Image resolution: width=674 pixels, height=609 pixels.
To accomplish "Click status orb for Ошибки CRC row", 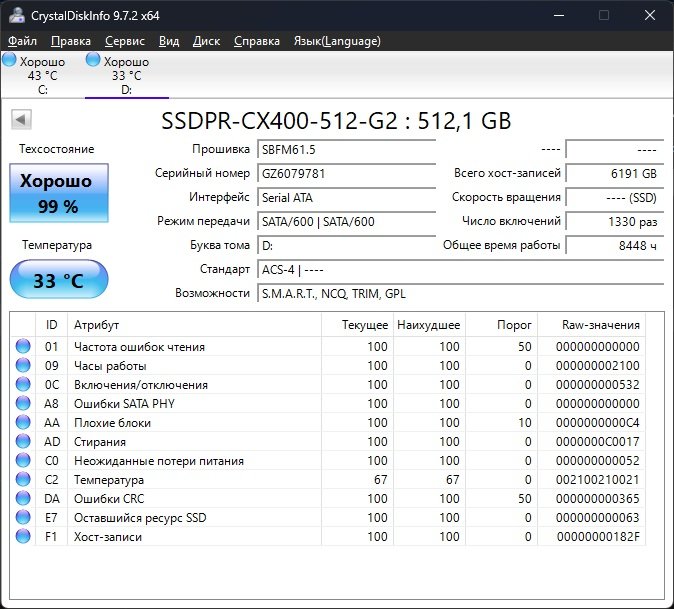I will (x=23, y=499).
